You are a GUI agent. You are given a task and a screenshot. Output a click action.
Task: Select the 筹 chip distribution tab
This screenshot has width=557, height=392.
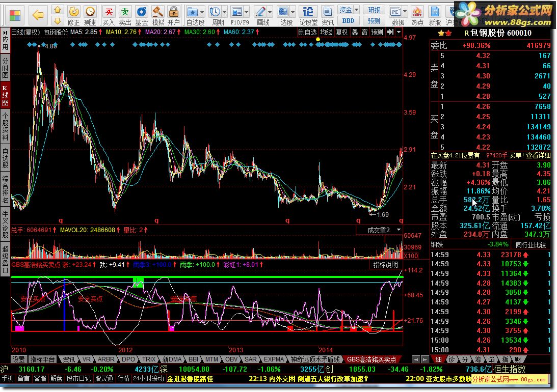point(478,359)
